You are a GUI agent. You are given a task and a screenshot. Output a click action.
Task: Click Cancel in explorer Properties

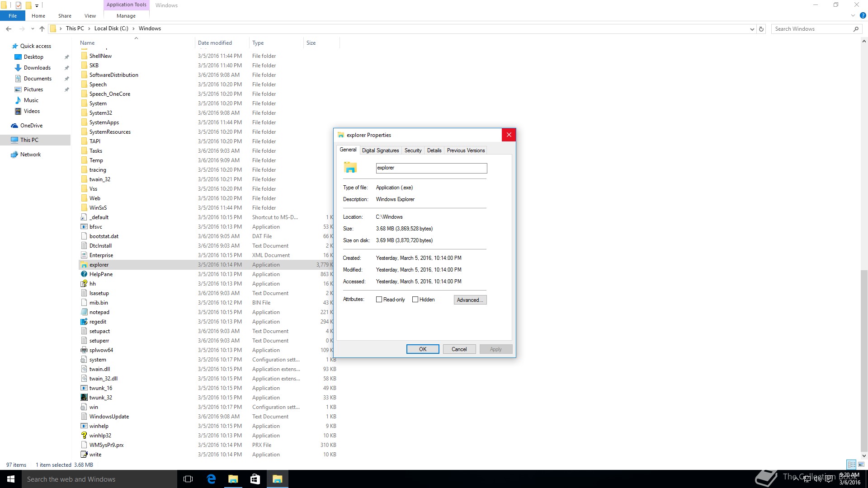coord(459,349)
